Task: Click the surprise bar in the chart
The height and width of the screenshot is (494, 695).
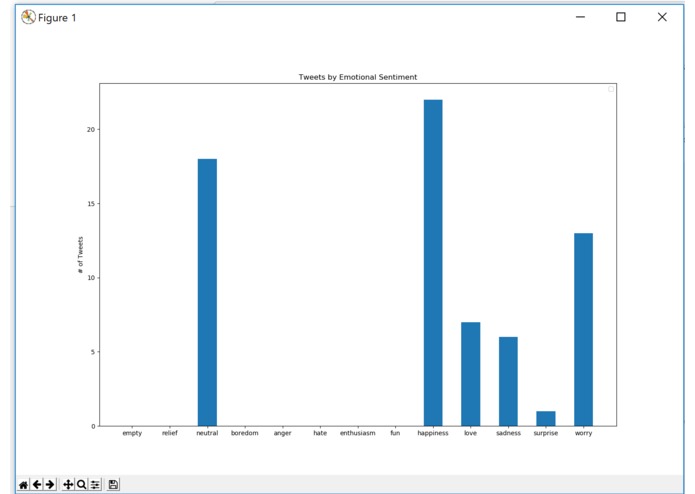Action: pos(546,419)
